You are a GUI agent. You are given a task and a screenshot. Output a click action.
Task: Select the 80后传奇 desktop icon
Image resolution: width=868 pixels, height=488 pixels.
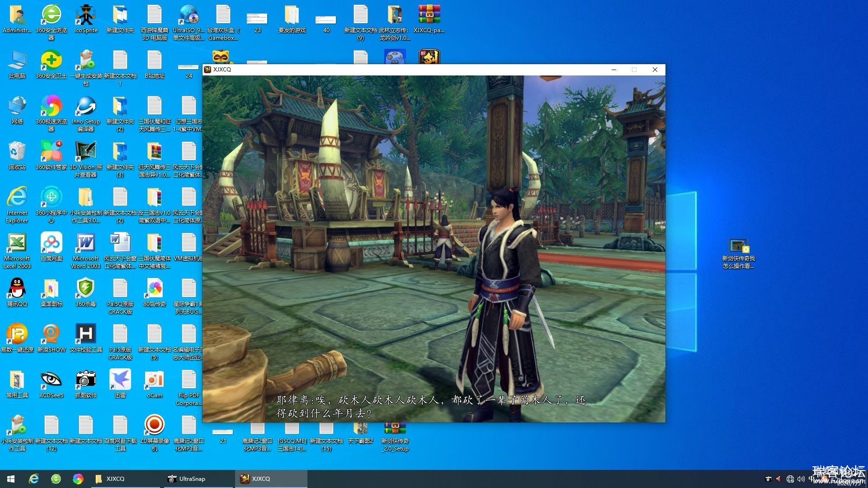pos(155,293)
